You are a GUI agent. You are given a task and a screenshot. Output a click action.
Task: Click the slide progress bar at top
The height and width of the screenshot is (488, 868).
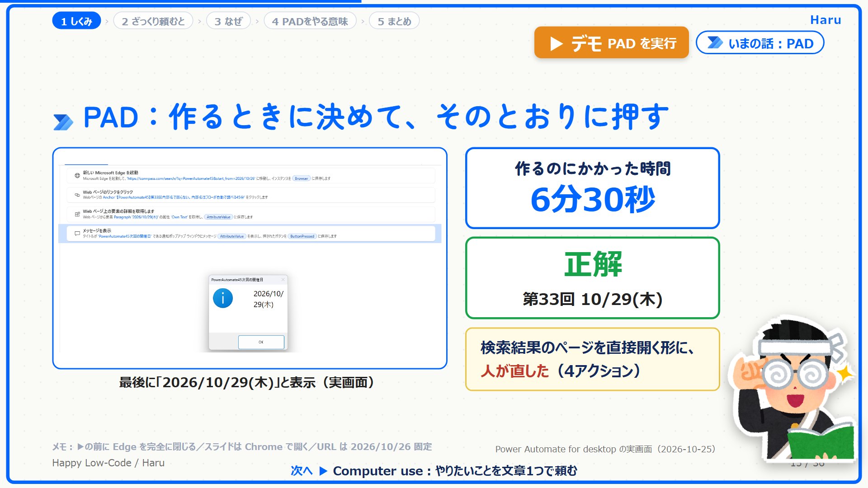coord(181,1)
